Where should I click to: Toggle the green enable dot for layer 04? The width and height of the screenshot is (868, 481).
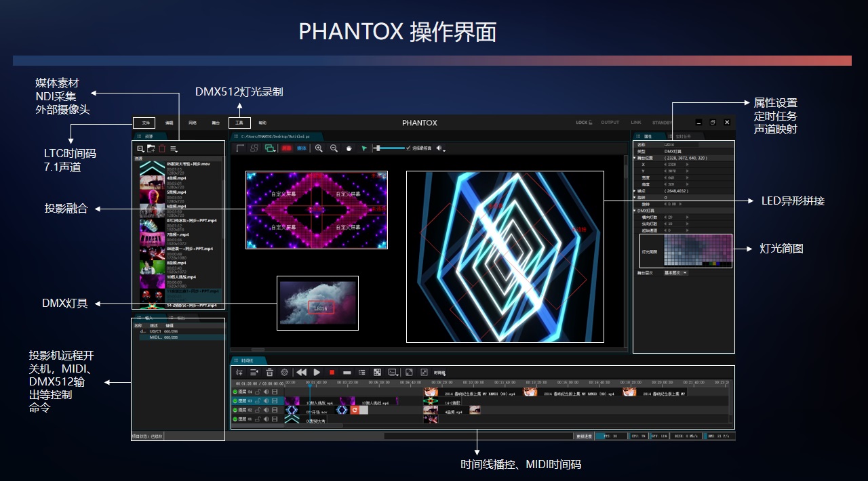[235, 392]
